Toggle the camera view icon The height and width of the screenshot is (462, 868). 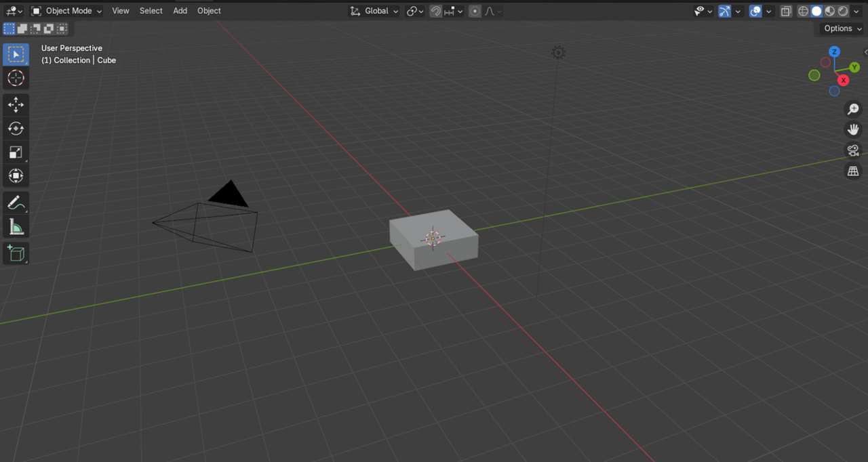point(853,150)
